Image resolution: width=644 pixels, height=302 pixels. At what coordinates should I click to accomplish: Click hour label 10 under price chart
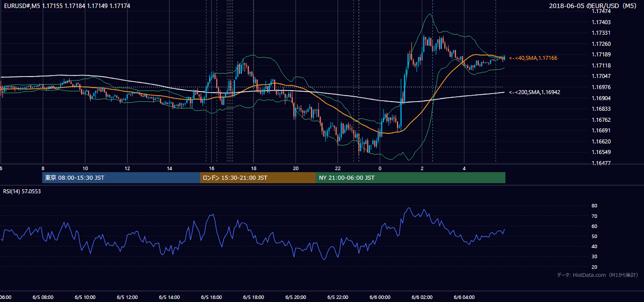(85, 168)
